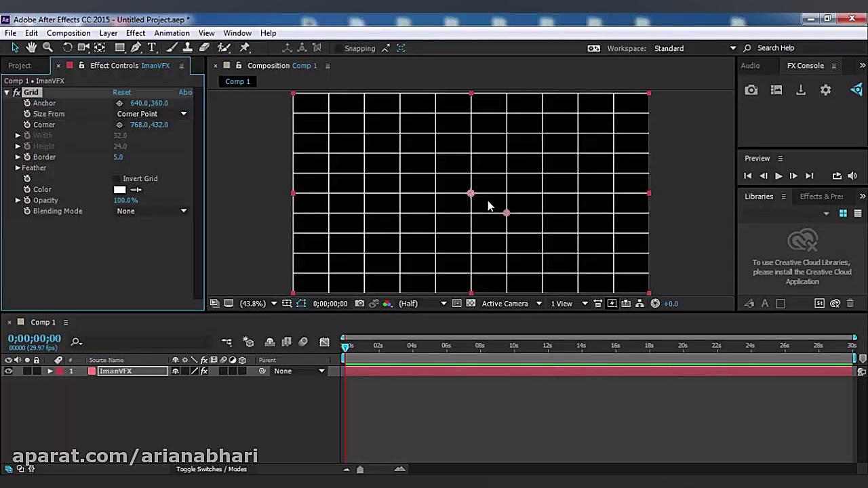
Task: Enable the Invert Grid checkbox
Action: pyautogui.click(x=117, y=179)
